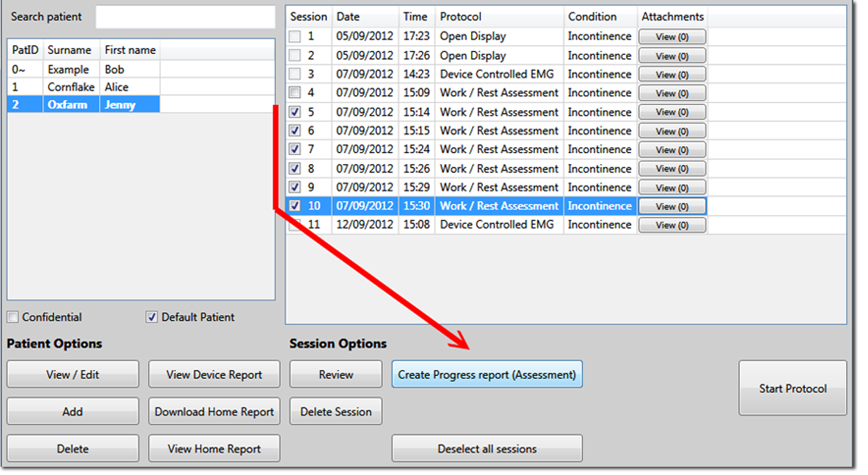Check the session 1 checkbox

[295, 36]
